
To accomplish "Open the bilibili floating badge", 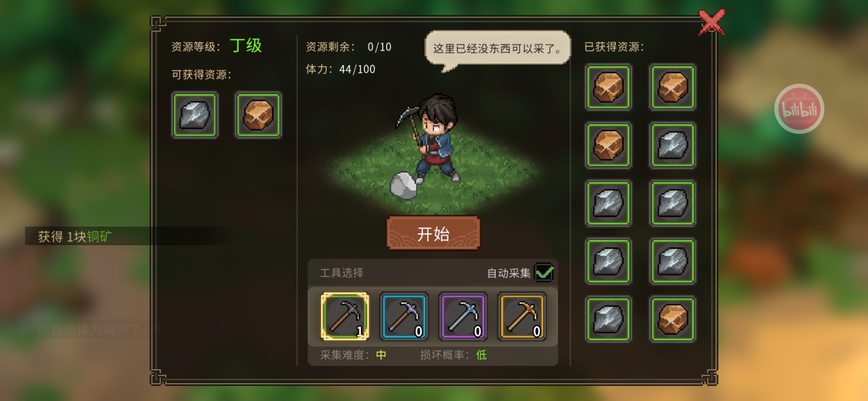I will coord(799,109).
